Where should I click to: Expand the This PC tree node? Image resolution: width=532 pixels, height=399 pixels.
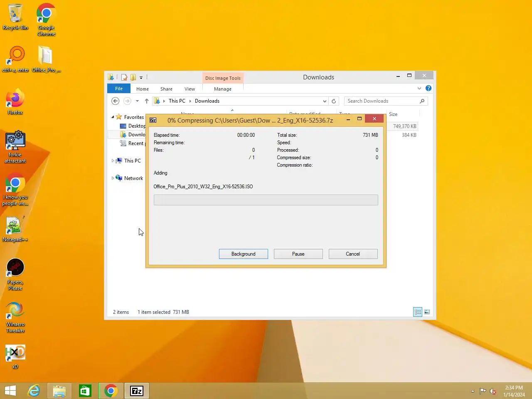tap(113, 161)
